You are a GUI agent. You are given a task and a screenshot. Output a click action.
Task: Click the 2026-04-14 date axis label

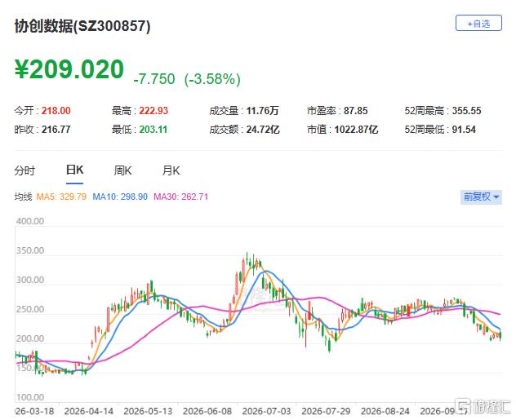[x=89, y=411]
